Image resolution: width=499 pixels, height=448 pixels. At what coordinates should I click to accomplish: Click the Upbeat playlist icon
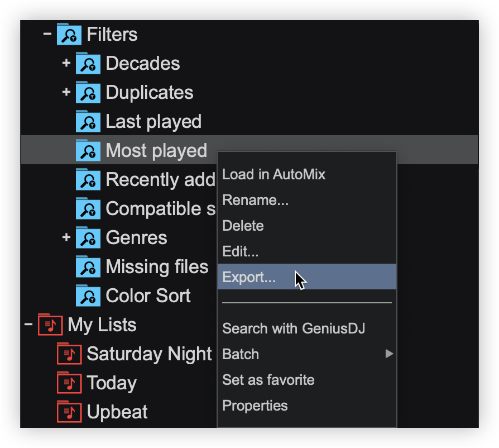pos(69,412)
